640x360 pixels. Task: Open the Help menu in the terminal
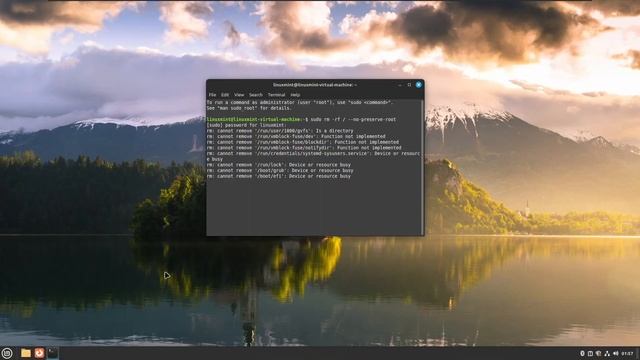(295, 95)
